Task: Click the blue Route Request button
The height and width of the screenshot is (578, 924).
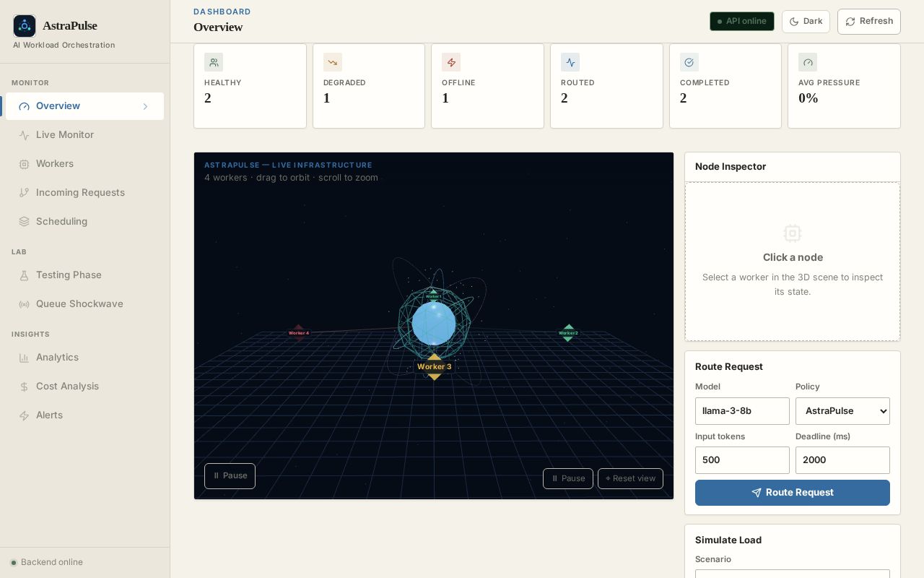Action: (x=793, y=493)
